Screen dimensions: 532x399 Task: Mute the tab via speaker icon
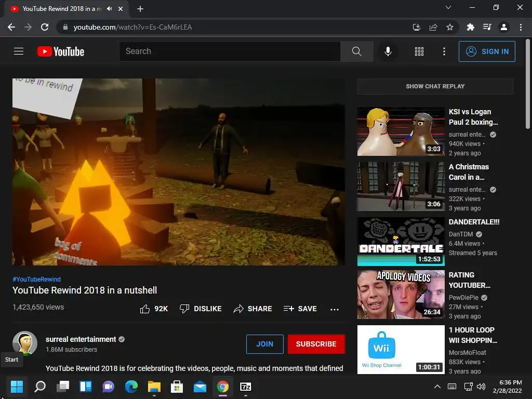tap(109, 9)
